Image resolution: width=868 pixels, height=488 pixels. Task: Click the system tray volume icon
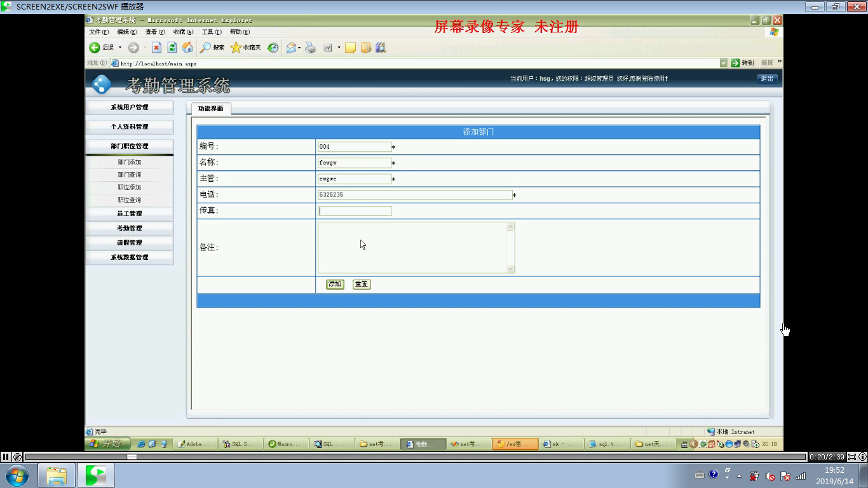[770, 475]
